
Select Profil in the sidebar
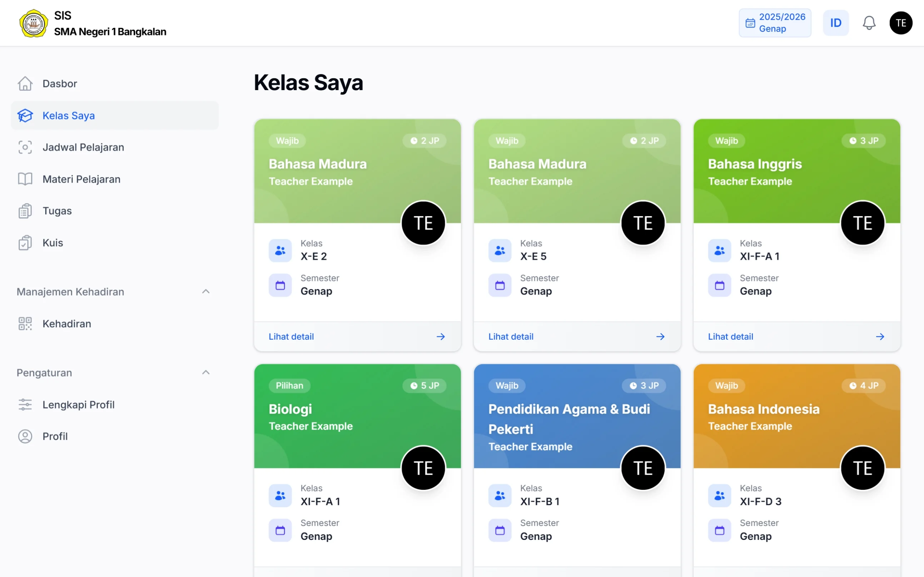pos(55,436)
